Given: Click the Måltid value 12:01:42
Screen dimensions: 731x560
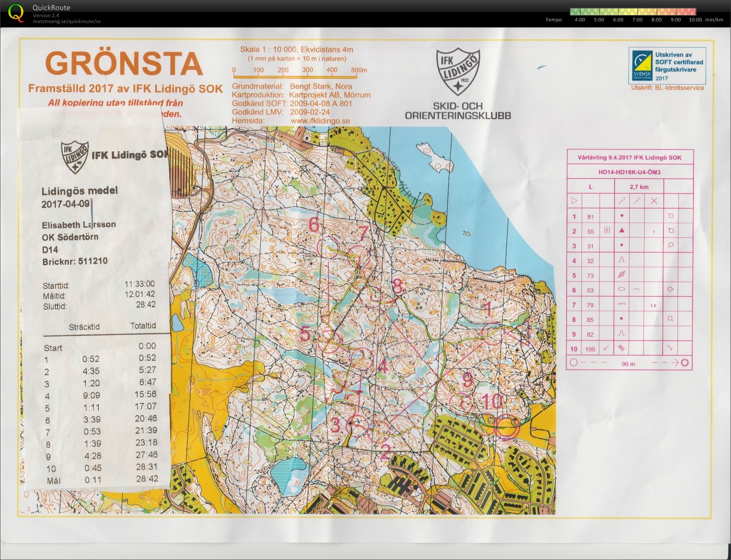Looking at the screenshot, I should (x=140, y=294).
